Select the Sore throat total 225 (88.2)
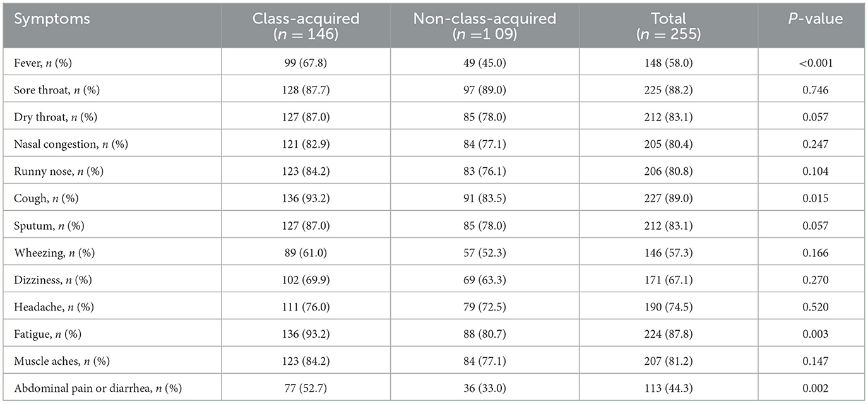The image size is (868, 404). 669,90
